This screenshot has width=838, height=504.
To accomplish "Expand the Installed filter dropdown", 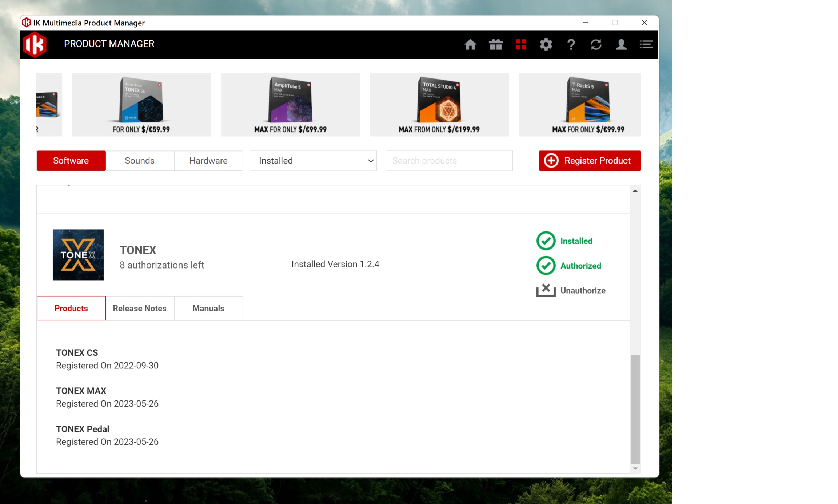I will point(313,161).
